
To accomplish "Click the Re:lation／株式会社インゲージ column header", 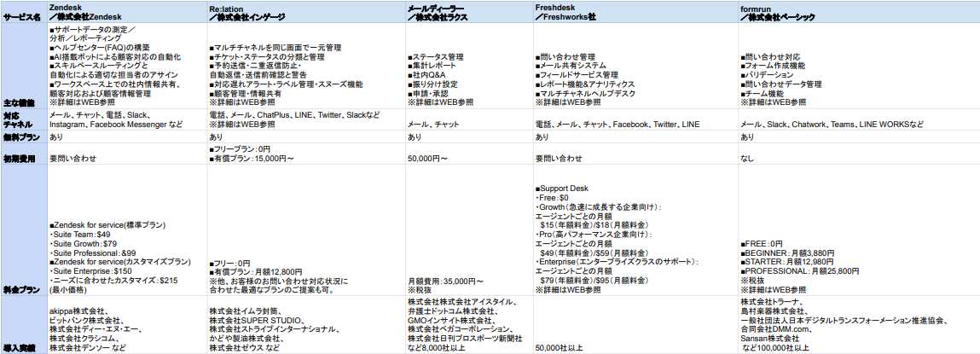I will [307, 13].
